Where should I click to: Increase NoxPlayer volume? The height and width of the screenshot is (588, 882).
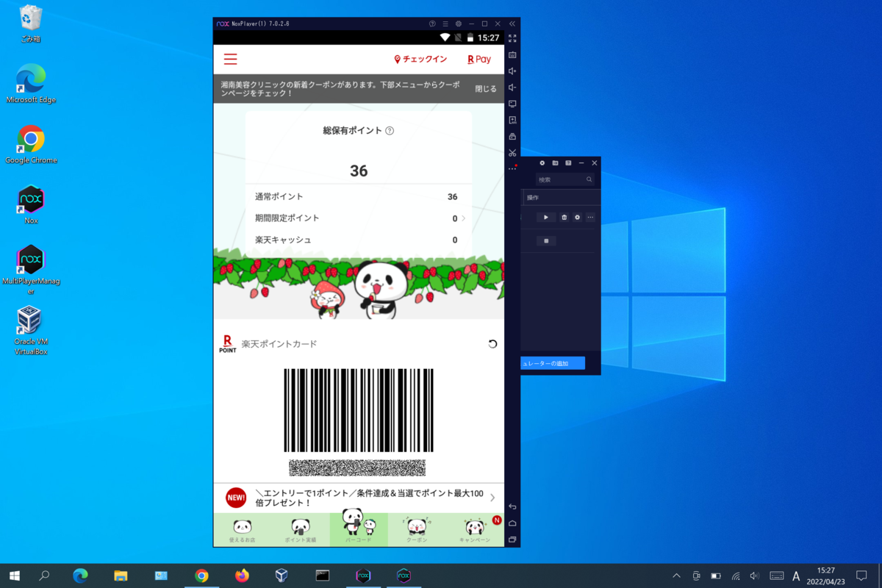coord(512,71)
